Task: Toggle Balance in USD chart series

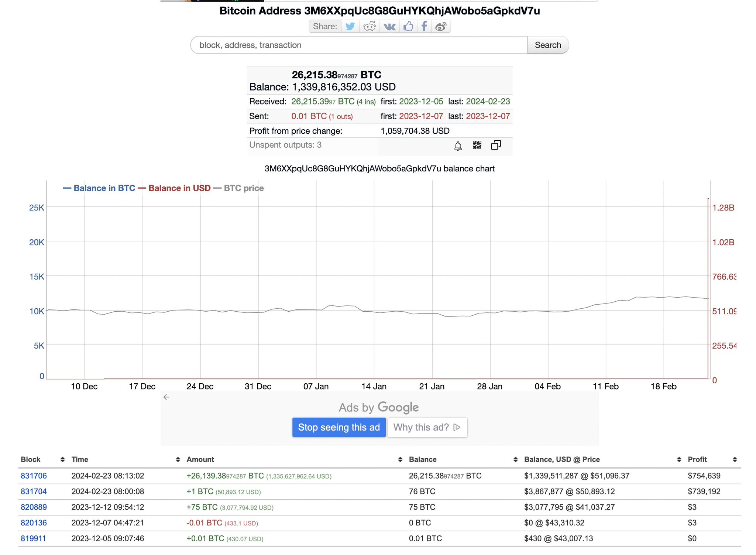Action: coord(179,188)
